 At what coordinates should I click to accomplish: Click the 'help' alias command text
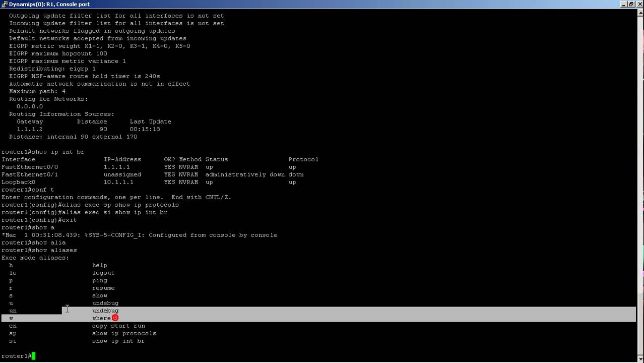pos(100,265)
